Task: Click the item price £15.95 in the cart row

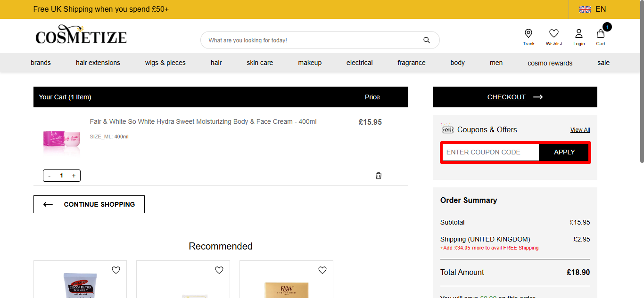Action: click(x=370, y=122)
